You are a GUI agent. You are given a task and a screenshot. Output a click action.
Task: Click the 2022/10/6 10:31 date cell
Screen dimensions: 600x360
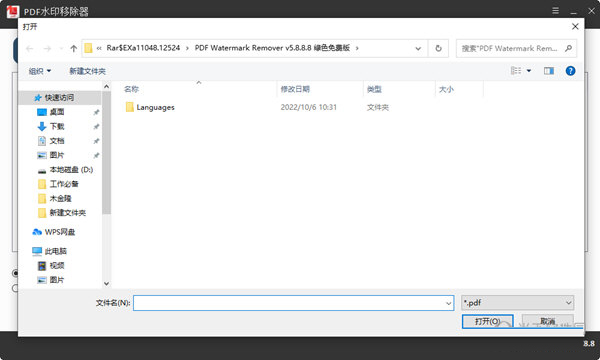tap(308, 108)
